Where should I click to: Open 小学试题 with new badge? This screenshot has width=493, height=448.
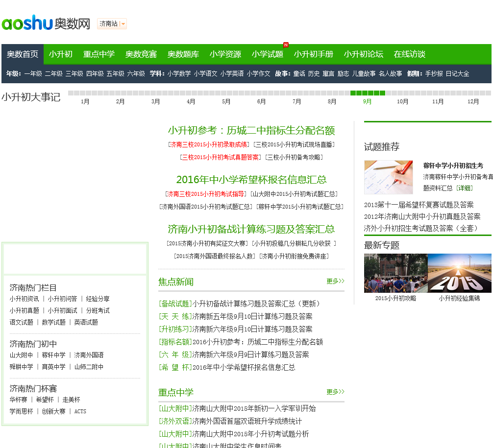click(268, 54)
